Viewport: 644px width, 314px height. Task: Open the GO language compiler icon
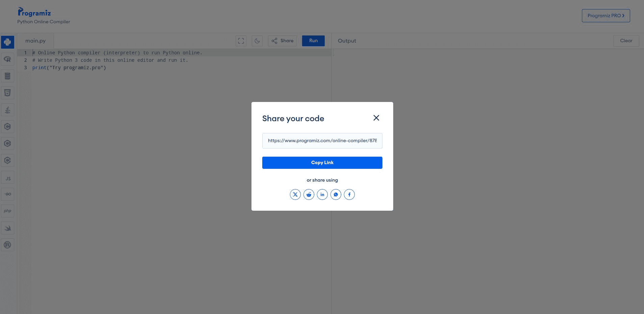tap(7, 194)
